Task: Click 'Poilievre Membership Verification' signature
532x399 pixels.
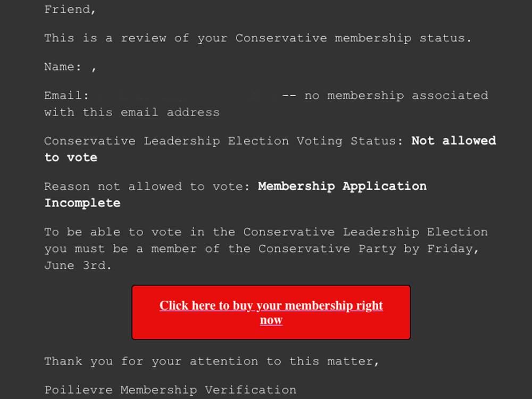Action: pyautogui.click(x=170, y=390)
